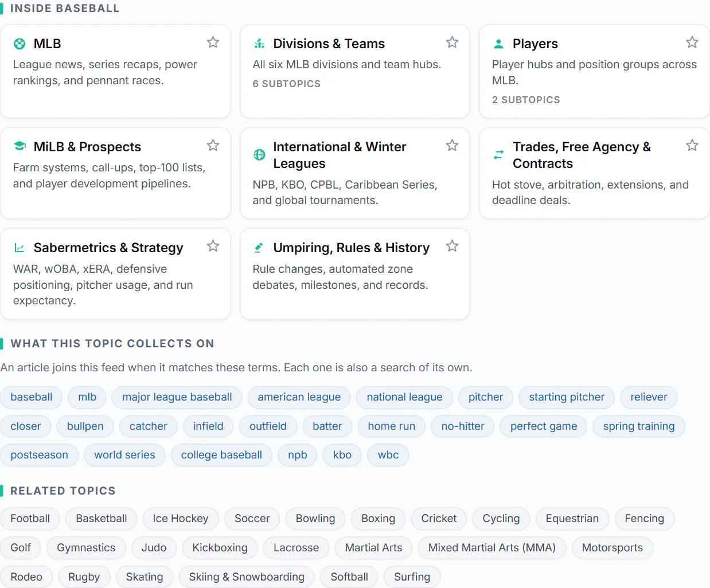Select the no-hitter term chip
Image resolution: width=710 pixels, height=588 pixels.
(463, 426)
